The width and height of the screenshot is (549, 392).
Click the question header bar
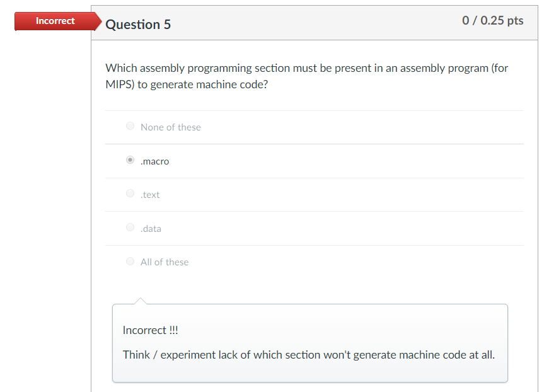coord(315,22)
